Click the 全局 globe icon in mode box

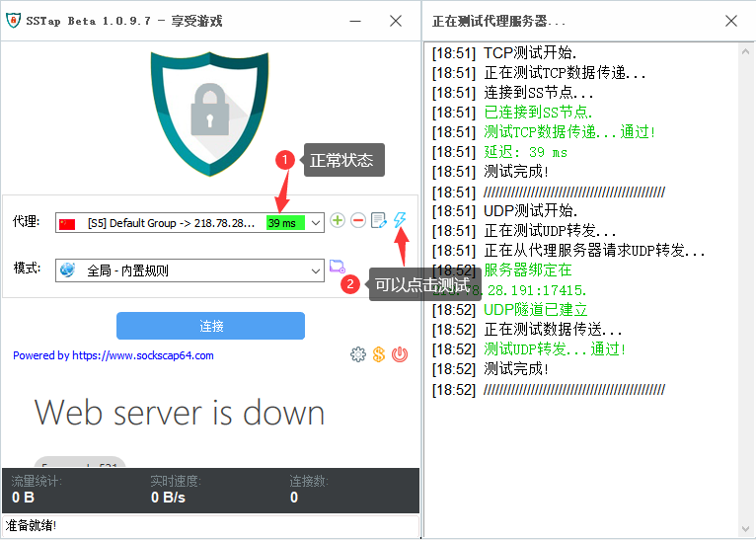(x=68, y=270)
